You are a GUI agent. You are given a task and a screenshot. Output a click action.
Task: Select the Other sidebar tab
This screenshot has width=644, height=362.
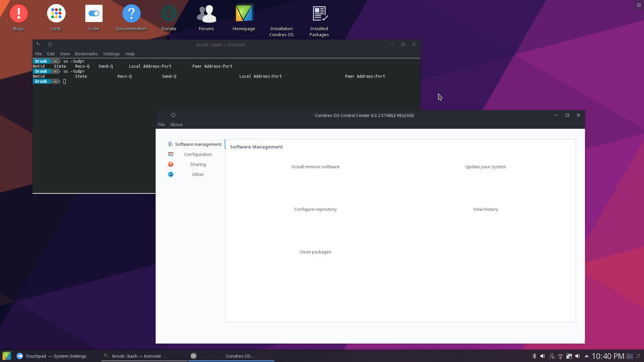195,174
